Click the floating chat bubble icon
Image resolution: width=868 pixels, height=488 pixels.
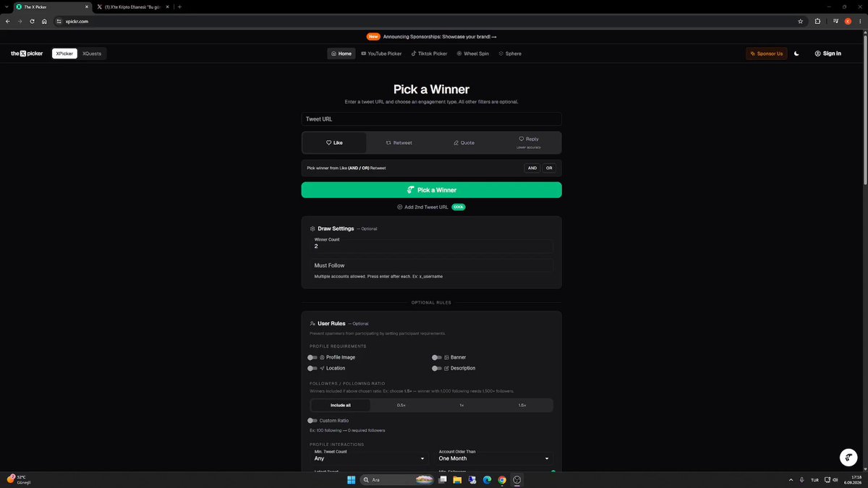coord(848,457)
